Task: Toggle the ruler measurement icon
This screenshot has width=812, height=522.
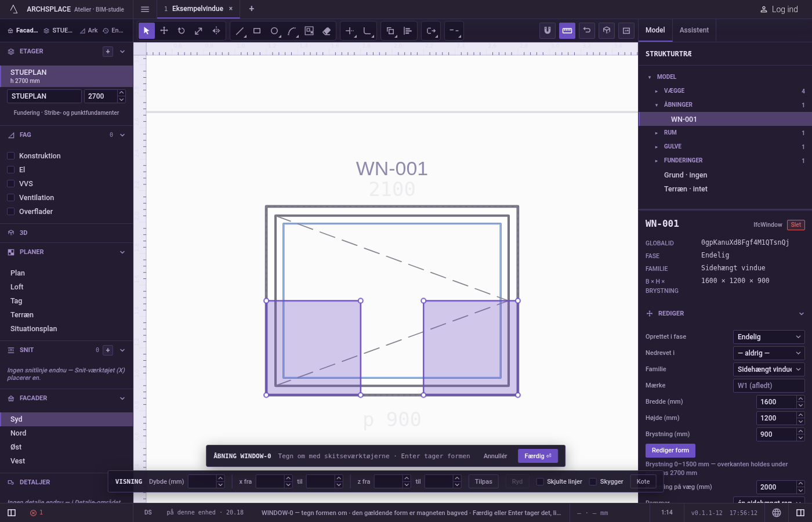Action: (567, 31)
